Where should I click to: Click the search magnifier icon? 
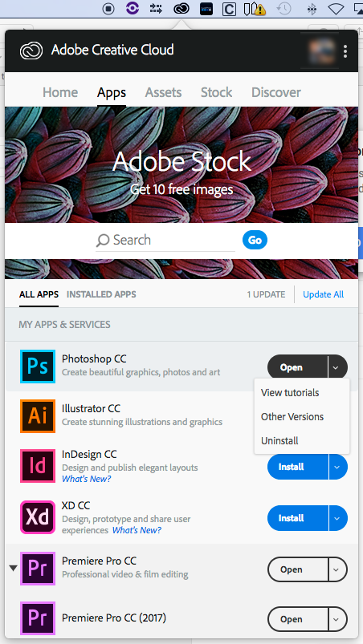point(103,241)
